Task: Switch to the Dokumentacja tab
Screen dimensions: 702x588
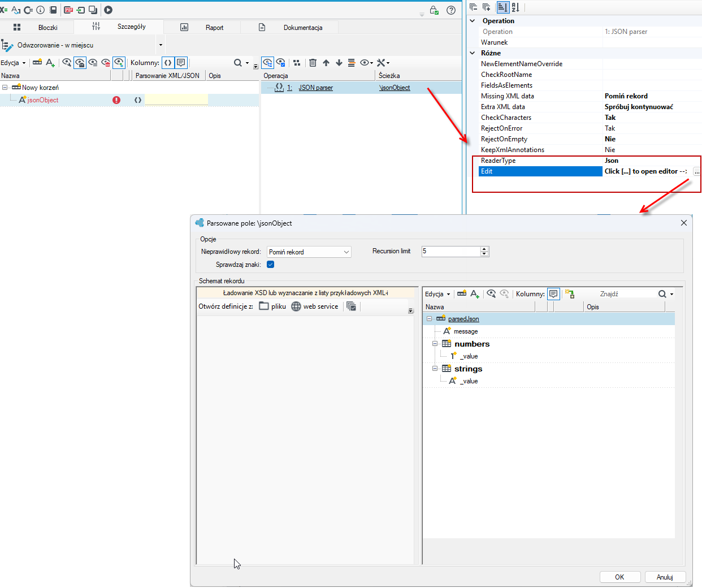Action: click(x=290, y=27)
